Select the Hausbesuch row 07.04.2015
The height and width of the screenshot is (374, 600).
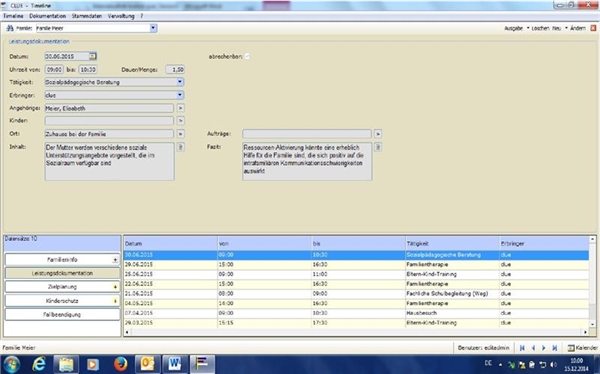coord(356,313)
